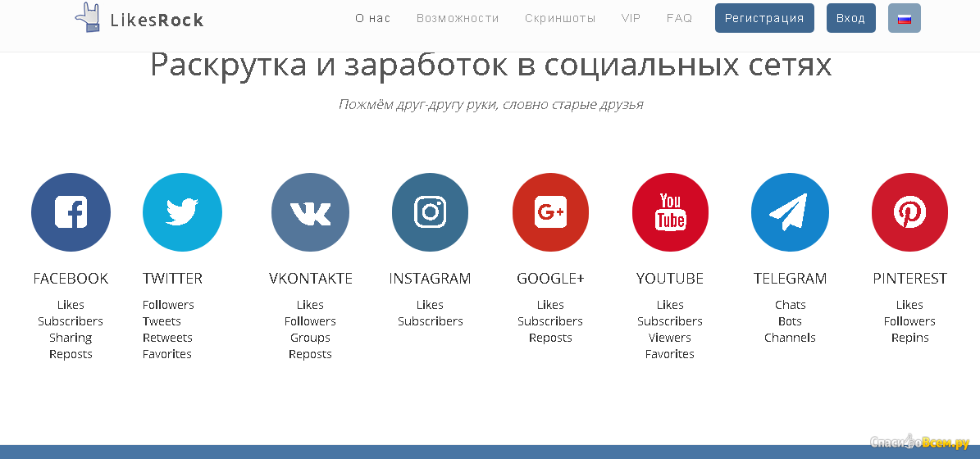Click the YOUTUBE heading
Viewport: 980px width, 459px height.
pos(670,279)
